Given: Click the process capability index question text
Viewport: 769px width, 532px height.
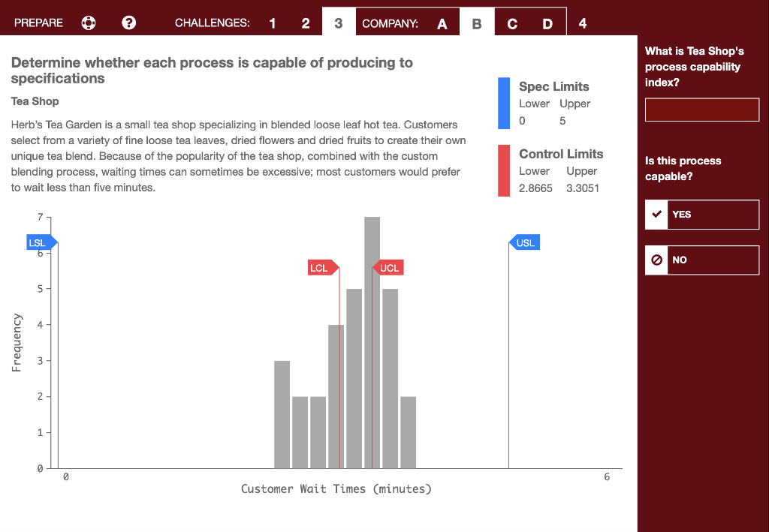Looking at the screenshot, I should (x=695, y=67).
